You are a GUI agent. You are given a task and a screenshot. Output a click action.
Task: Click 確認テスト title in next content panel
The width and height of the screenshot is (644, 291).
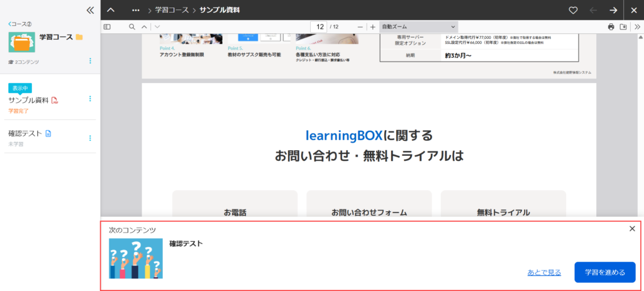(x=186, y=243)
